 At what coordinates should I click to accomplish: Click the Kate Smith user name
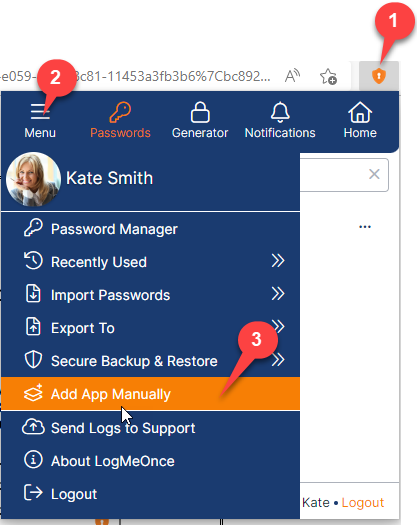click(110, 178)
